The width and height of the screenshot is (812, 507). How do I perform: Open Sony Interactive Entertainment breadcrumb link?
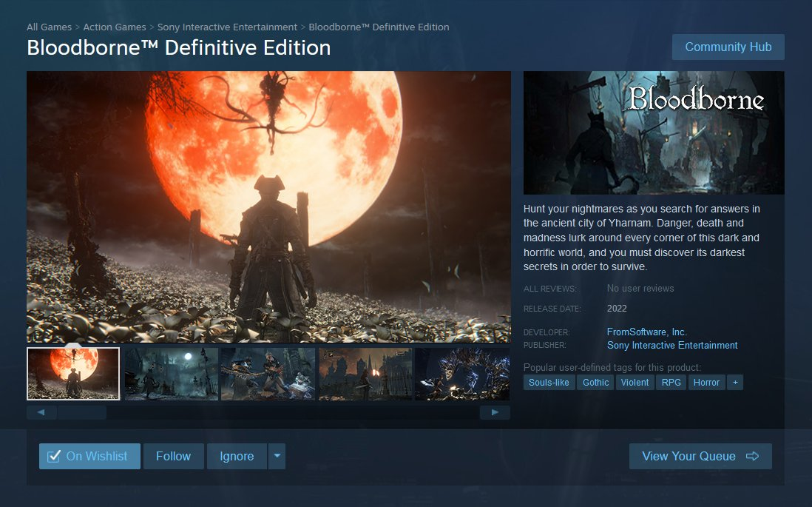click(227, 27)
